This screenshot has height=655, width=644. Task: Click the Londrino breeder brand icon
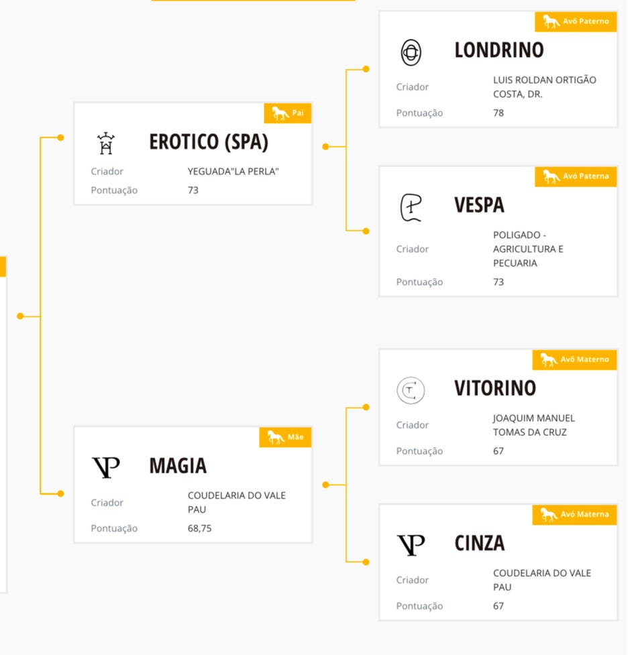pyautogui.click(x=411, y=52)
